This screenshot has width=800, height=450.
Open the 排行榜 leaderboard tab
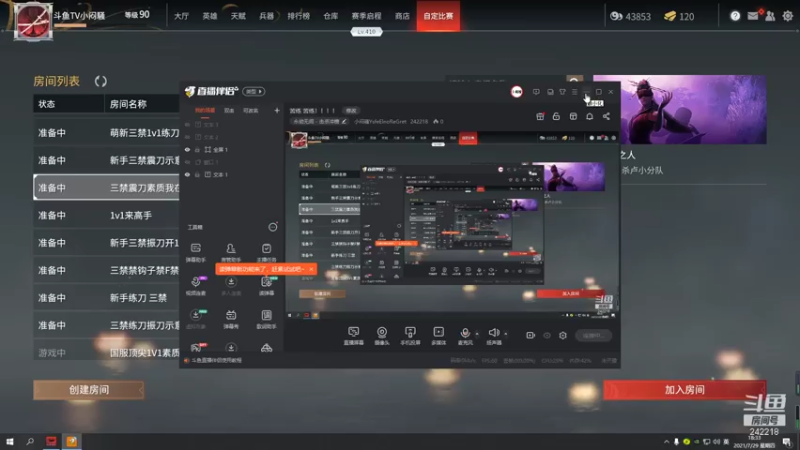click(298, 16)
